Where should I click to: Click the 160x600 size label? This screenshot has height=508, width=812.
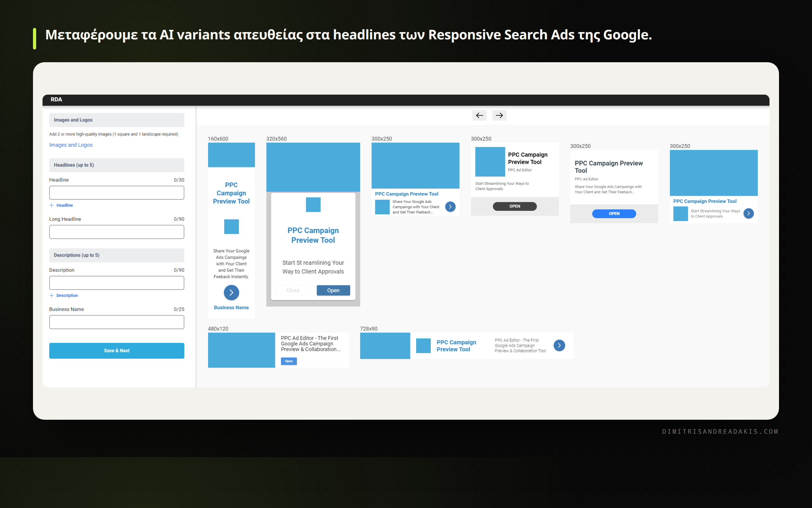(x=218, y=139)
